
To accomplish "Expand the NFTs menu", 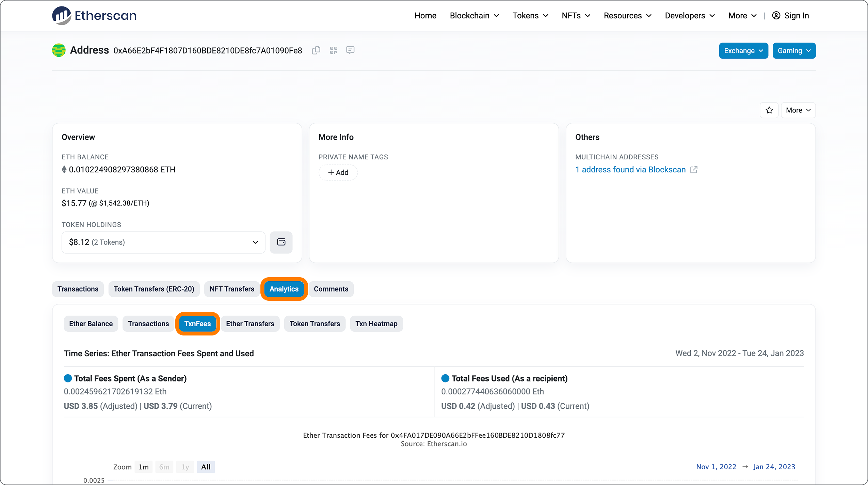I will coord(576,16).
